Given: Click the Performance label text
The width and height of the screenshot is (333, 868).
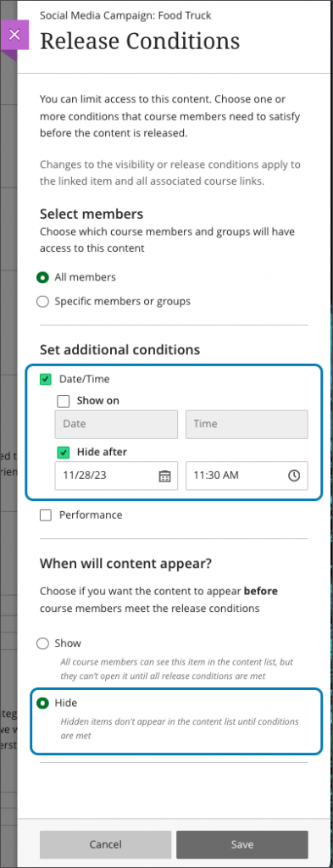Looking at the screenshot, I should tap(91, 515).
